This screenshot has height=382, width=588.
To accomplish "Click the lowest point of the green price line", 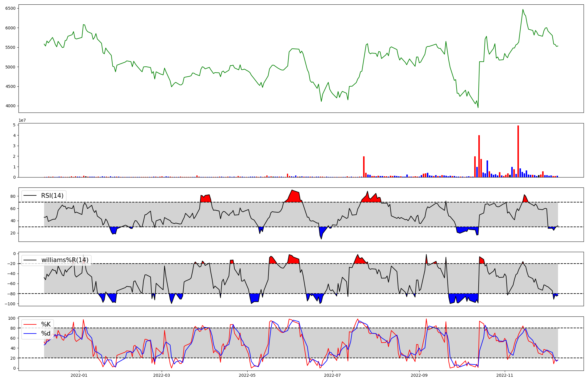I will (x=478, y=107).
